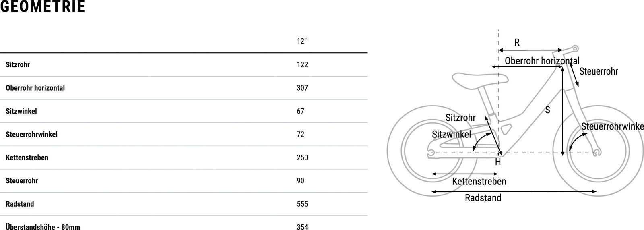The width and height of the screenshot is (644, 230).
Task: Click the Sitzrohr row label in table
Action: tap(18, 65)
